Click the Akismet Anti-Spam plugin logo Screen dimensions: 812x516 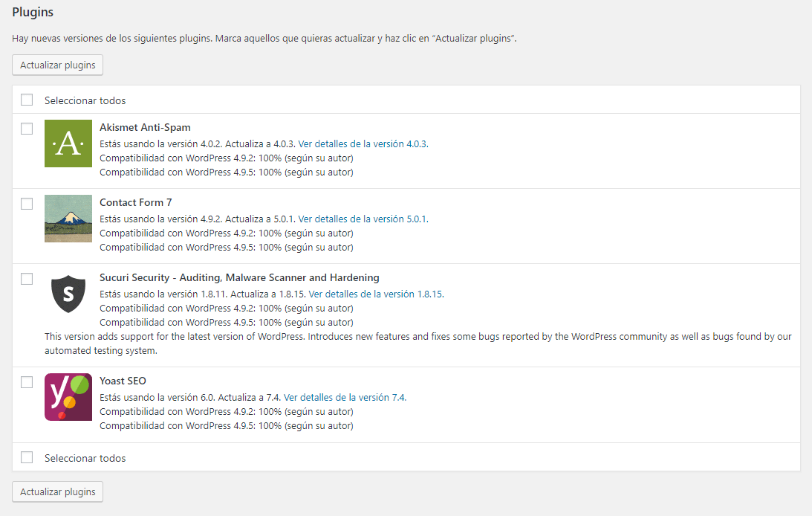click(68, 143)
